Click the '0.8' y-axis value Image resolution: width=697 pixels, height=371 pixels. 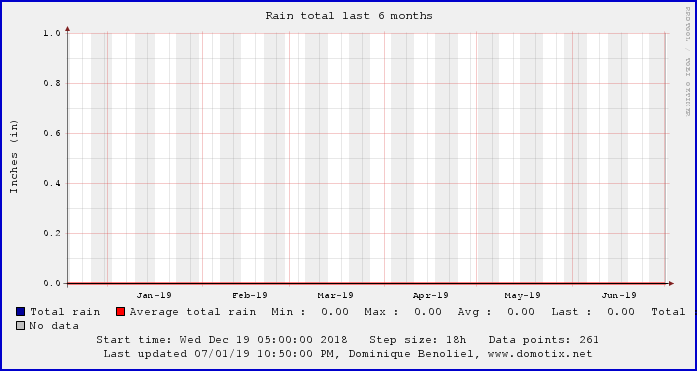coord(52,84)
